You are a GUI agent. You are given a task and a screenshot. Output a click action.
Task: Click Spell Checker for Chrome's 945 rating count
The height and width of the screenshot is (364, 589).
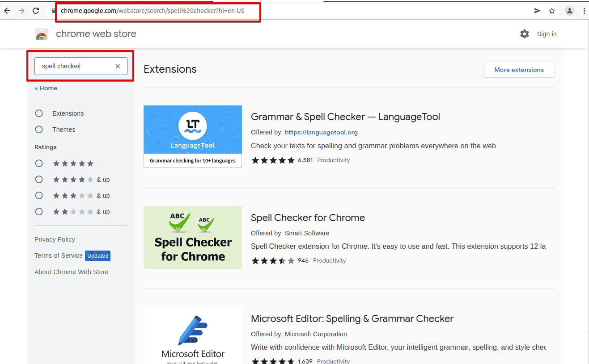coord(303,261)
